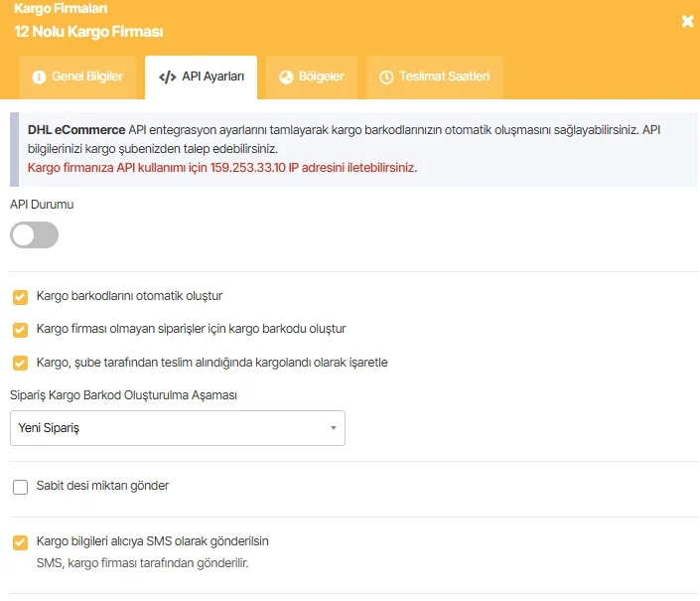Viewport: 700px width, 601px height.
Task: Click the clock icon on Teslimat Saatleri
Action: coord(386,77)
